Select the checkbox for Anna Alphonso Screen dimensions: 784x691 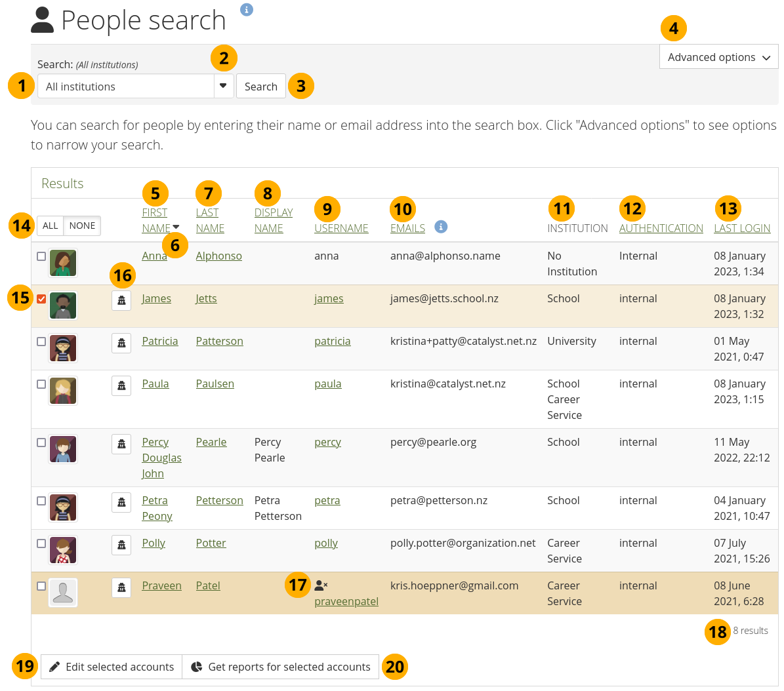[x=41, y=256]
